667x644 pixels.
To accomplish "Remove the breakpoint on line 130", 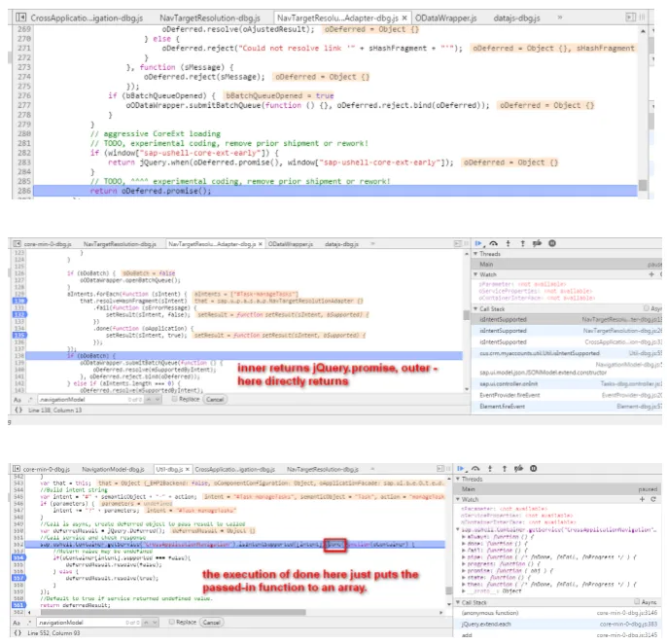I will tap(19, 301).
